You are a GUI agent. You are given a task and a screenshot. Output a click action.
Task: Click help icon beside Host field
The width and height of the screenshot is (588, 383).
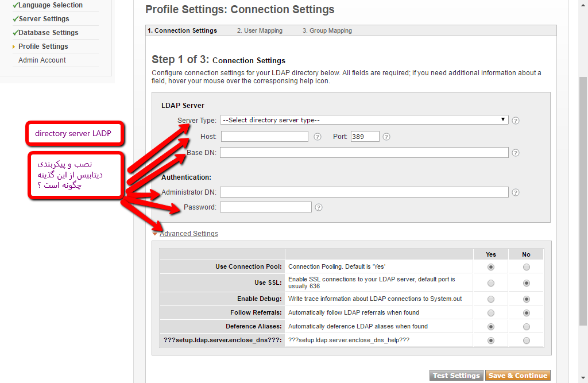point(318,137)
